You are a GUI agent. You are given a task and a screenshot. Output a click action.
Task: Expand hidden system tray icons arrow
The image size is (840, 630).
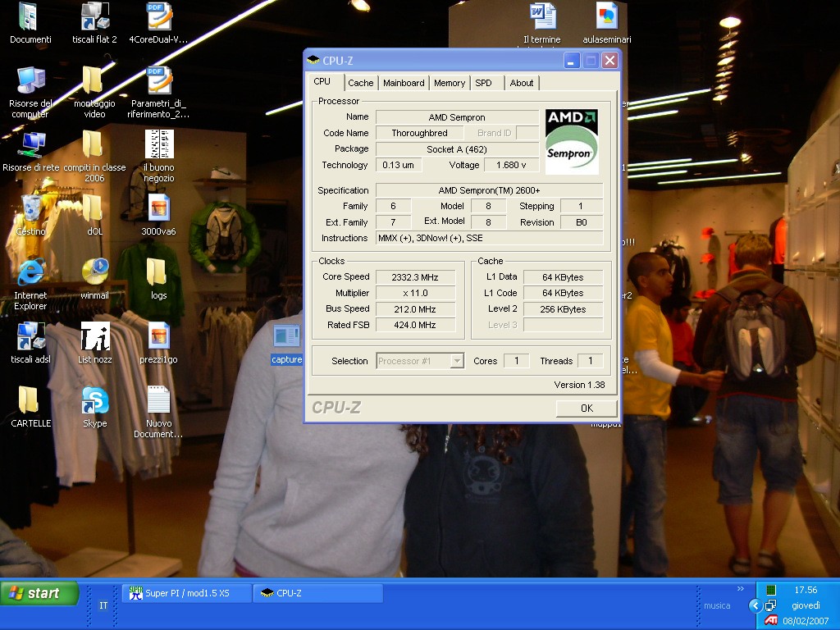pos(756,606)
